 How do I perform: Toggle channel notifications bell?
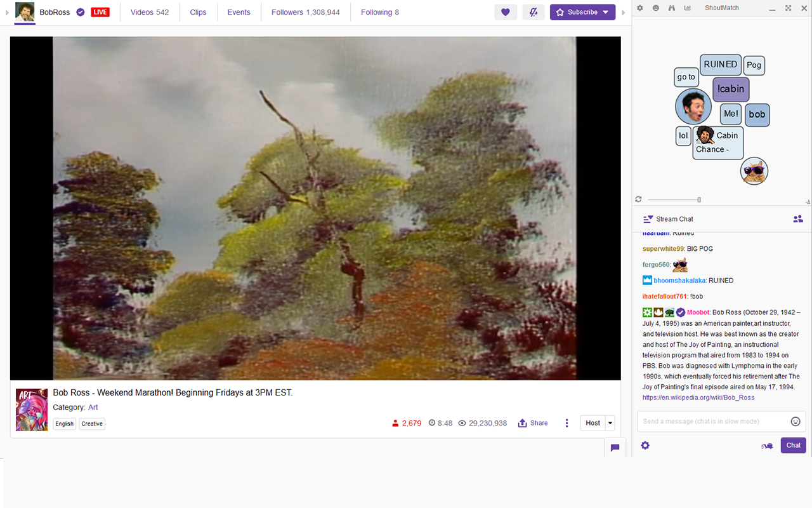[x=534, y=12]
